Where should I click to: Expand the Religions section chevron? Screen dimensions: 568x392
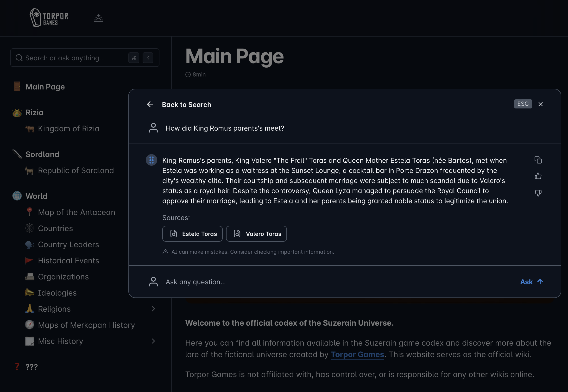click(x=153, y=309)
